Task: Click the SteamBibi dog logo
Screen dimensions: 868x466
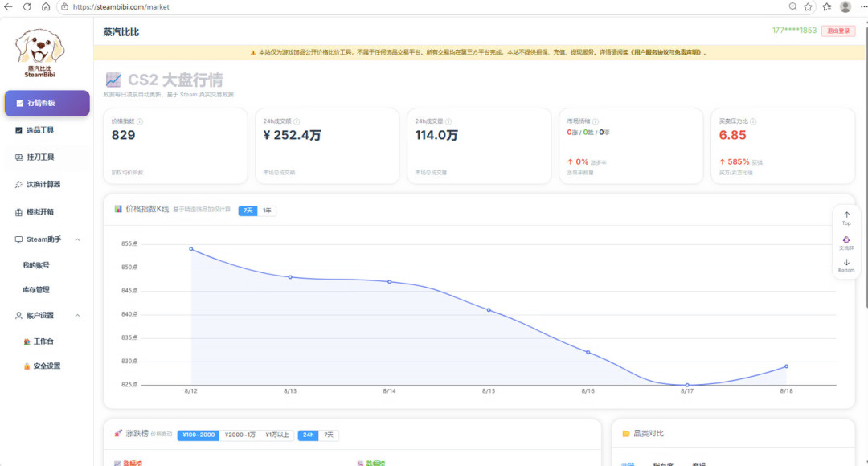Action: click(x=39, y=52)
